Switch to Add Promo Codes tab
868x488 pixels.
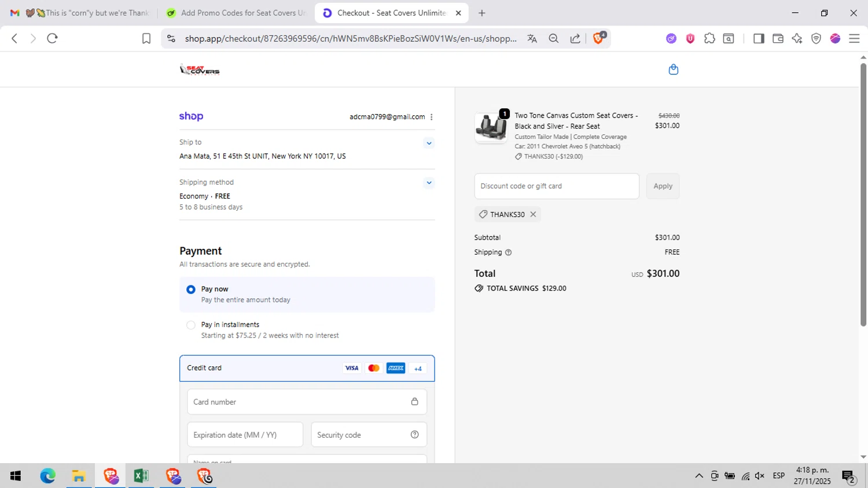point(236,13)
